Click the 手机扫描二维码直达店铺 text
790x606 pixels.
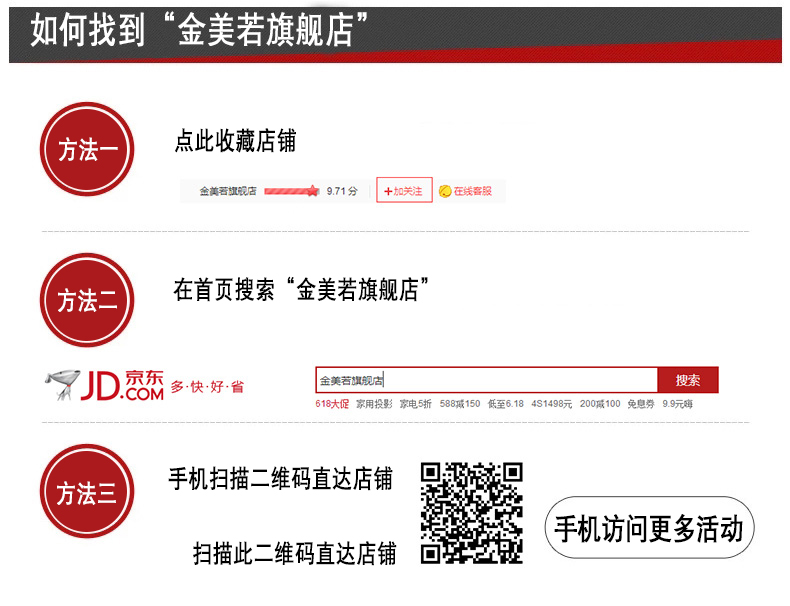tap(281, 479)
